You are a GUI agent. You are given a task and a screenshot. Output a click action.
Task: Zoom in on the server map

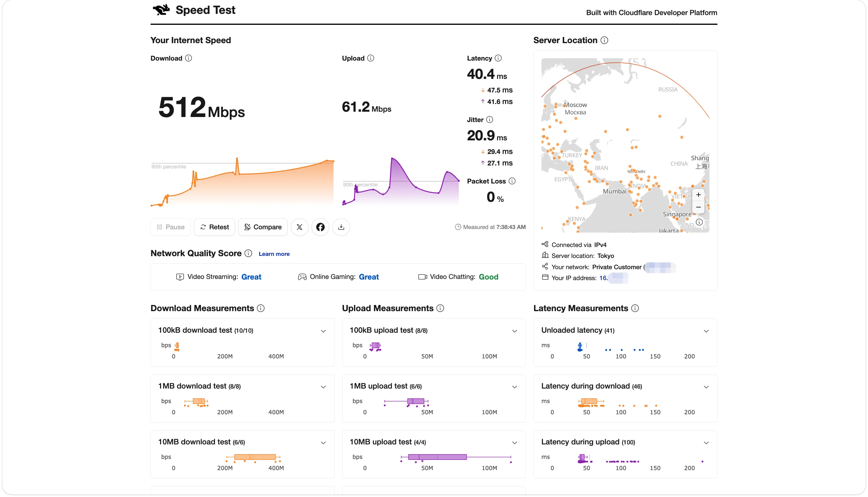coord(699,195)
